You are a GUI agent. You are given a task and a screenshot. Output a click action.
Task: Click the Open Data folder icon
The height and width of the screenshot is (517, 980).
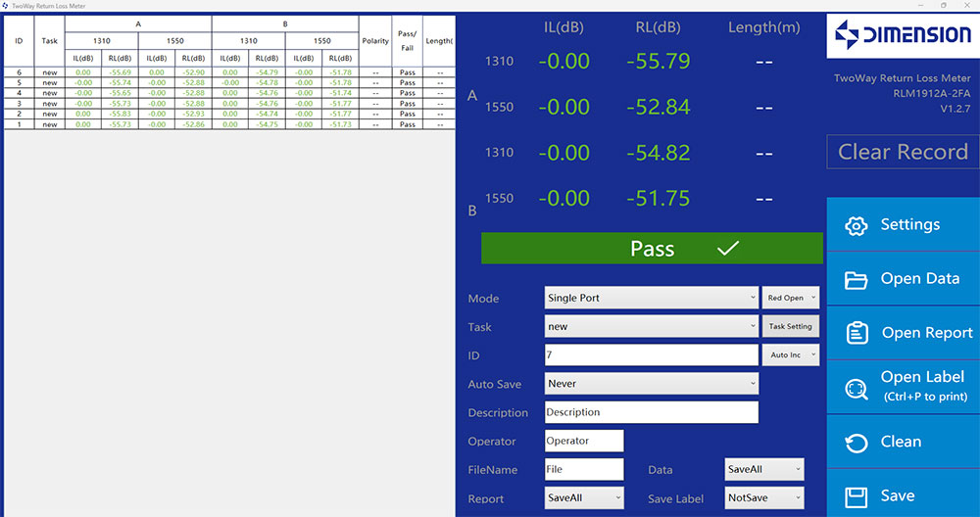coord(857,279)
